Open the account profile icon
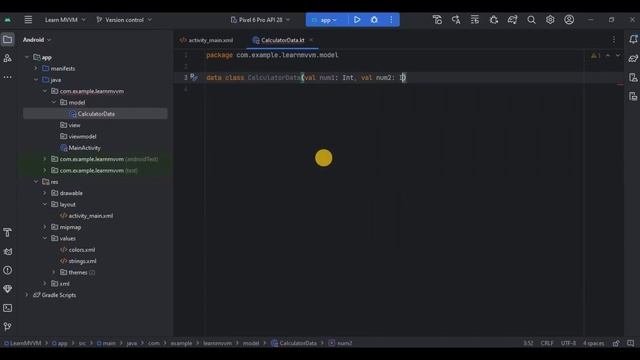The width and height of the screenshot is (640, 360). pos(569,20)
